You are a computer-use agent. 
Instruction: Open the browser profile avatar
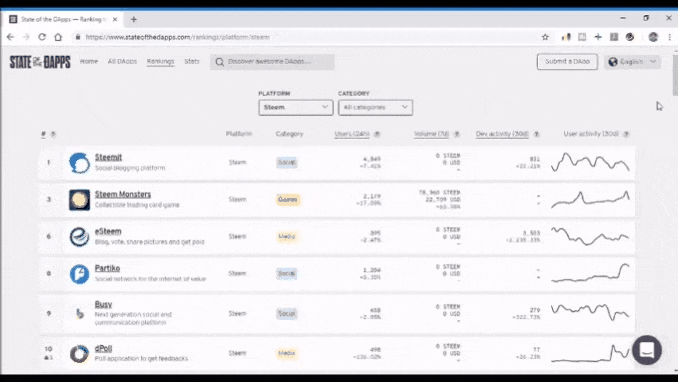point(653,37)
